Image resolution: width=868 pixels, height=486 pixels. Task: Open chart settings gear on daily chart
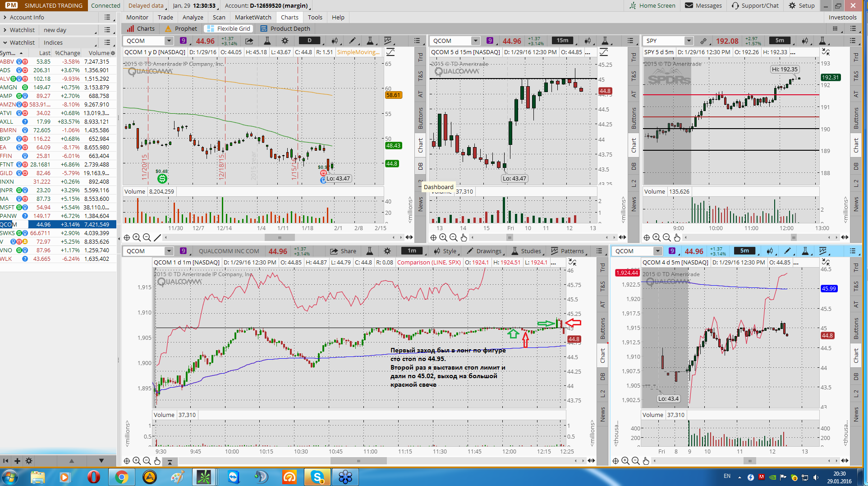point(285,41)
